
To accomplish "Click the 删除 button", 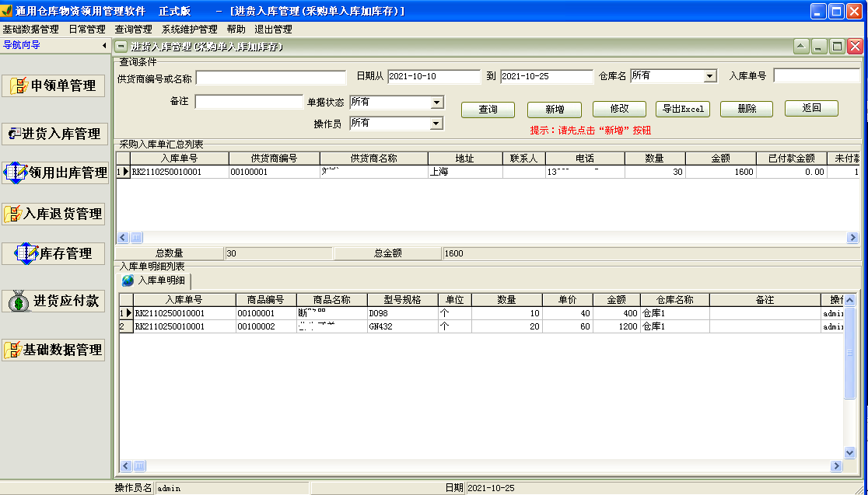I will 745,109.
